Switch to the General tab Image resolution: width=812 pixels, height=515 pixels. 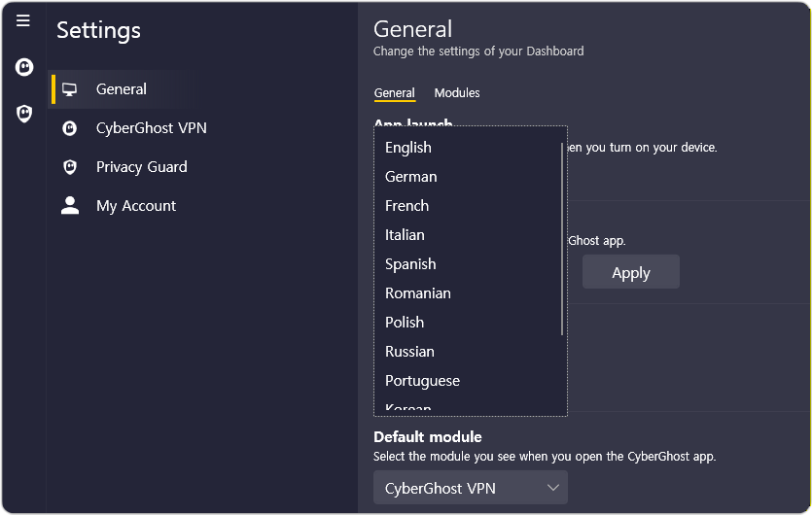pos(395,93)
